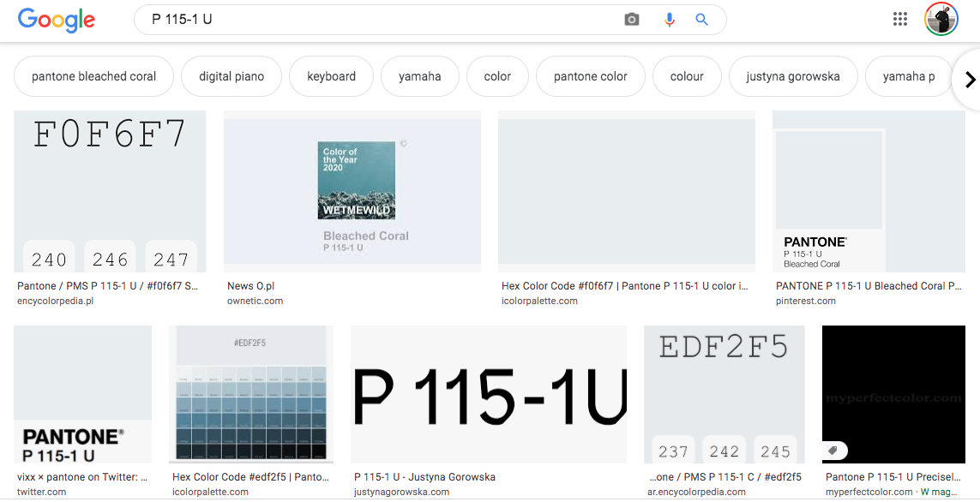This screenshot has height=502, width=980.
Task: Visit justynagorowska.com source link
Action: [401, 492]
